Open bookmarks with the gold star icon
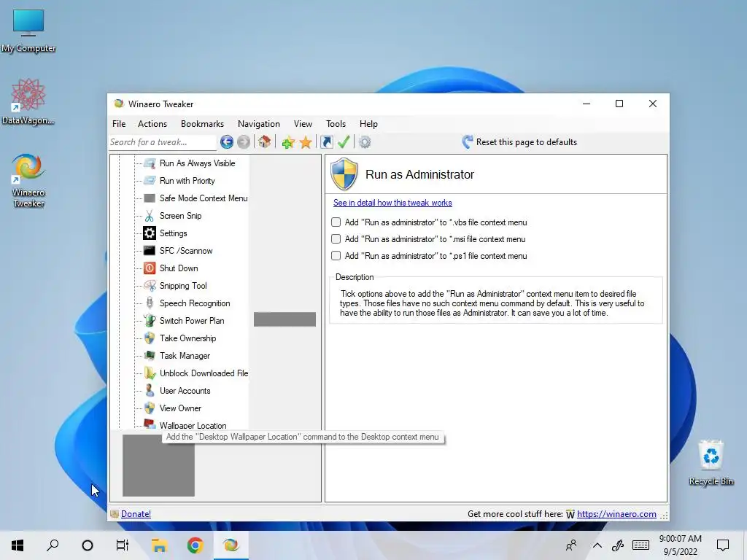Viewport: 747px width, 560px height. [x=306, y=142]
